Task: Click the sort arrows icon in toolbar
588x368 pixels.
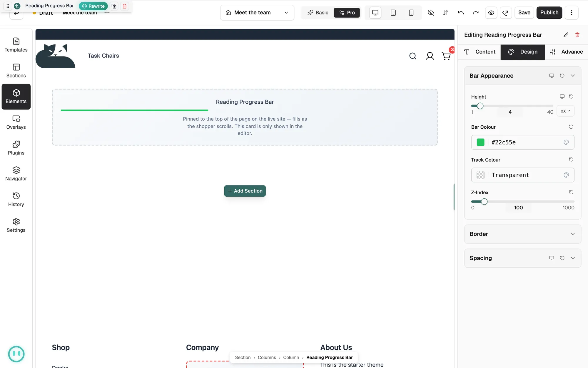Action: 445,13
